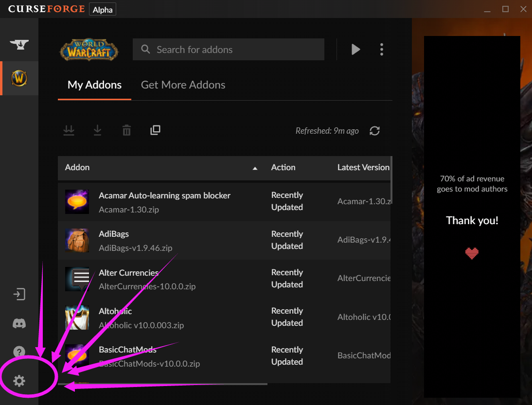Click the Acamar addon thumbnail
This screenshot has width=532, height=405.
coord(77,202)
